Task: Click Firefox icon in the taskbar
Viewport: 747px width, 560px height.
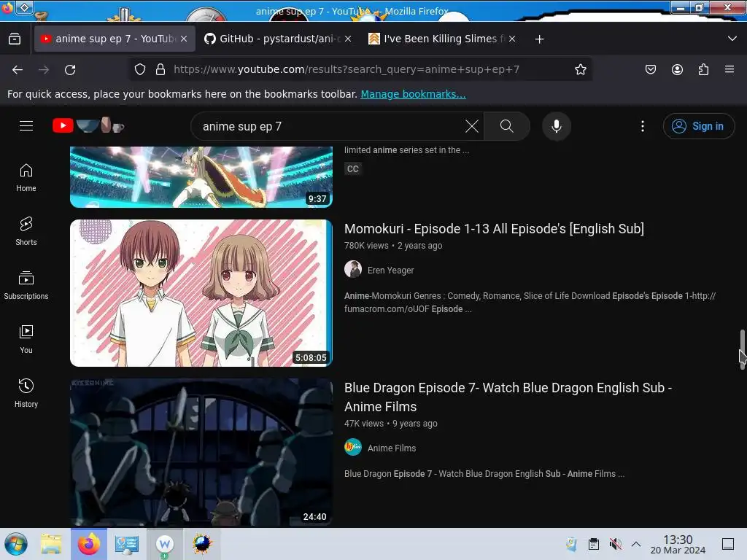Action: pyautogui.click(x=89, y=544)
